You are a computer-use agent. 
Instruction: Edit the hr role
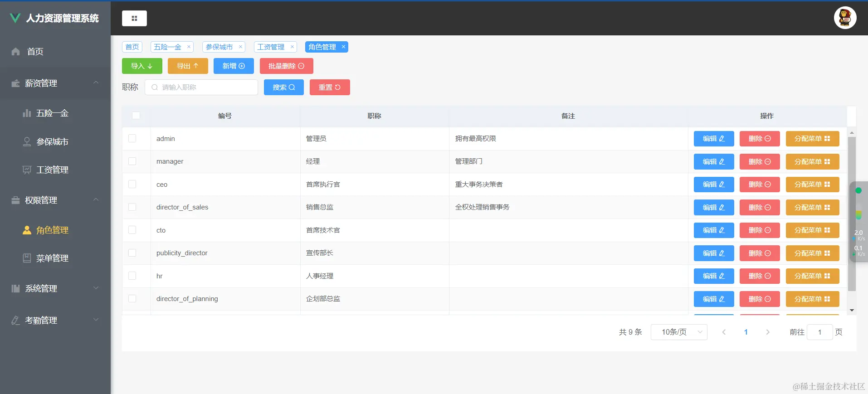point(714,276)
